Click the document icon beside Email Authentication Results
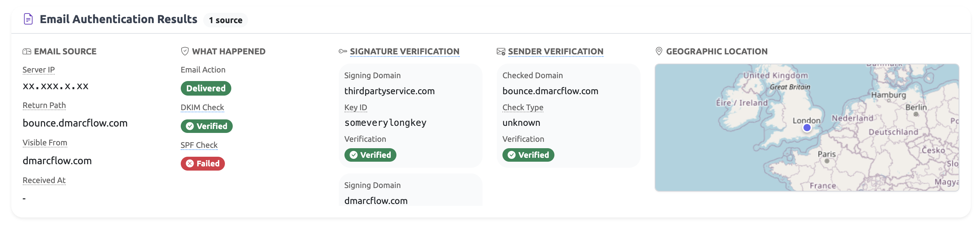980x231 pixels. [x=28, y=19]
